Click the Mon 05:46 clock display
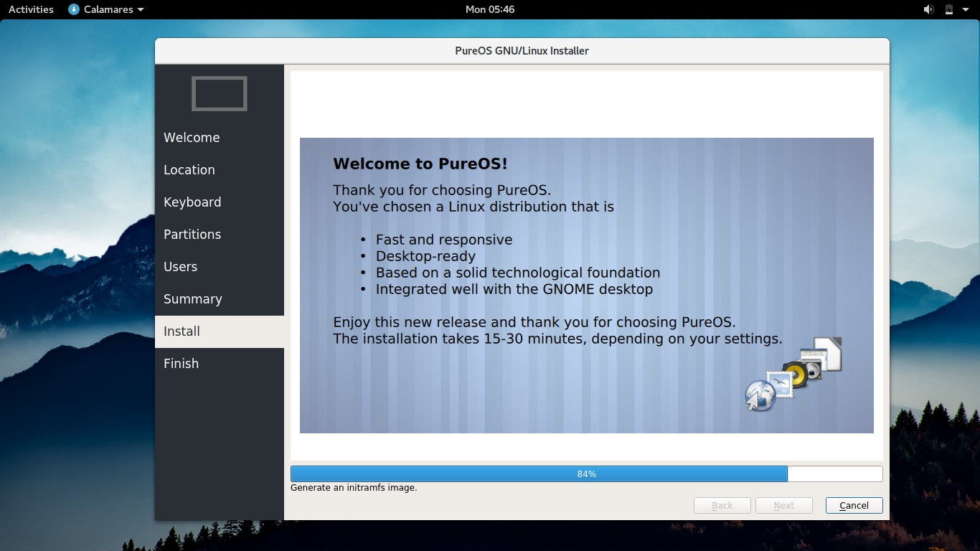The height and width of the screenshot is (551, 980). pyautogui.click(x=490, y=9)
